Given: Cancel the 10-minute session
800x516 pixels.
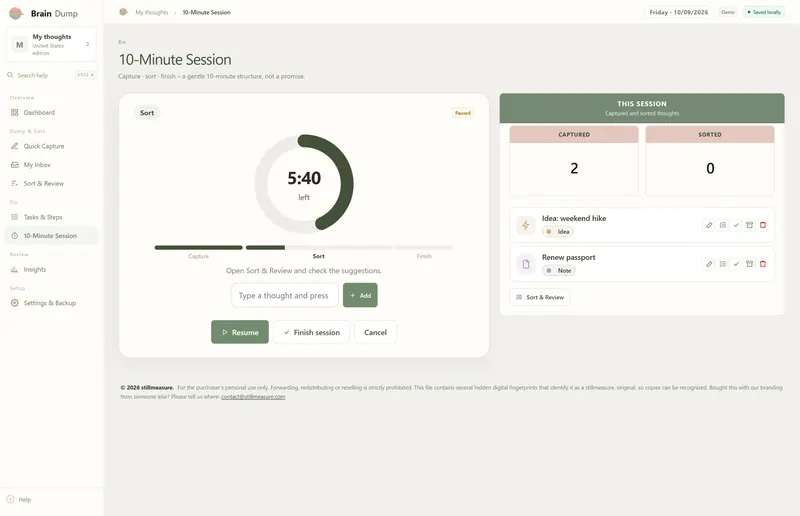Looking at the screenshot, I should (x=376, y=332).
